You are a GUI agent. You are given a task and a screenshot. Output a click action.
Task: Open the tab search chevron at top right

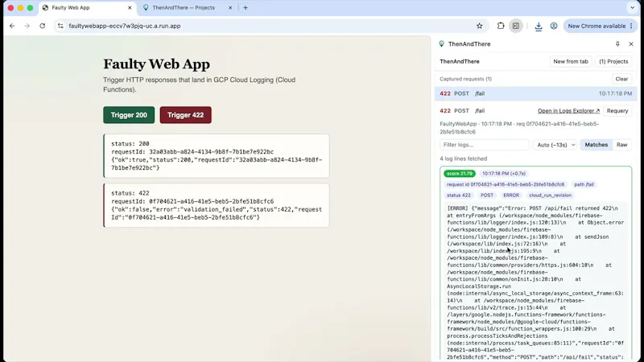(x=632, y=7)
